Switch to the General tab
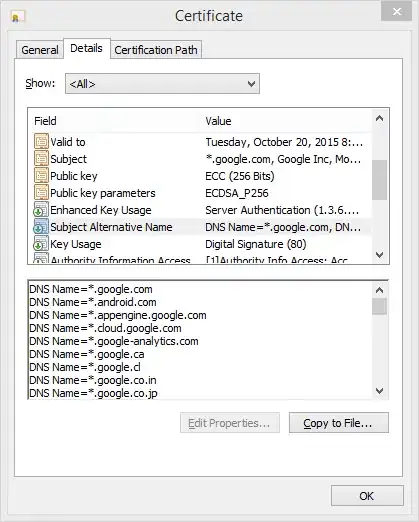 (40, 50)
